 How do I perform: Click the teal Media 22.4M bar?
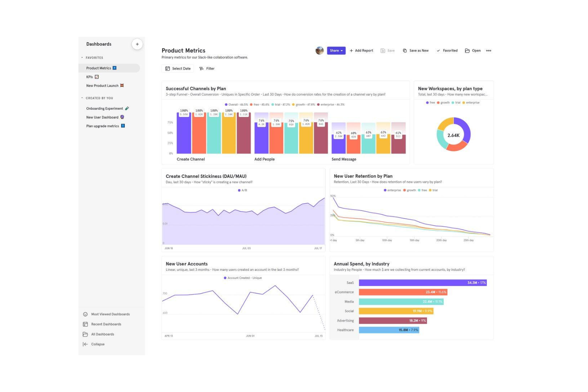coord(401,301)
